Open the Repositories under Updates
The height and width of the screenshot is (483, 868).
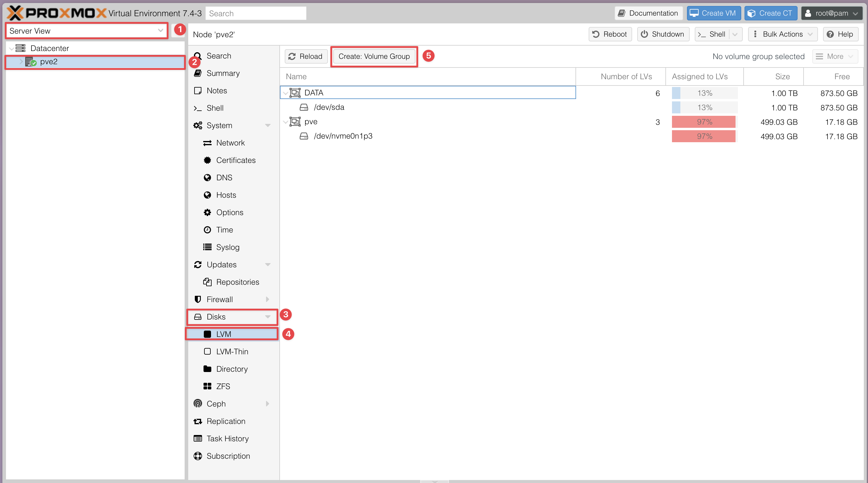pos(238,282)
